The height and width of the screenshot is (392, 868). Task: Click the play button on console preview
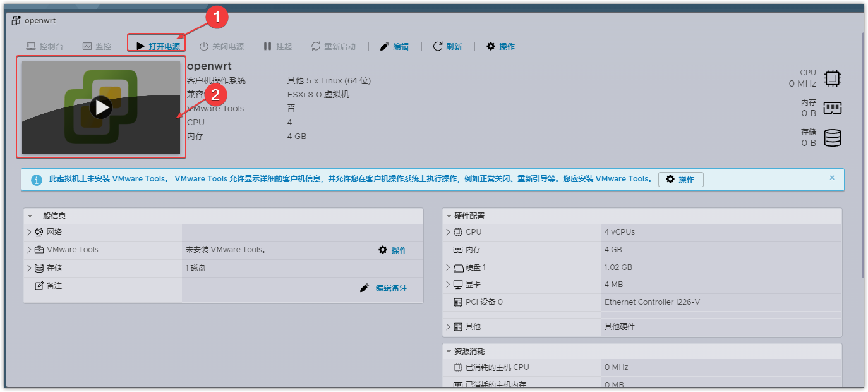(101, 107)
